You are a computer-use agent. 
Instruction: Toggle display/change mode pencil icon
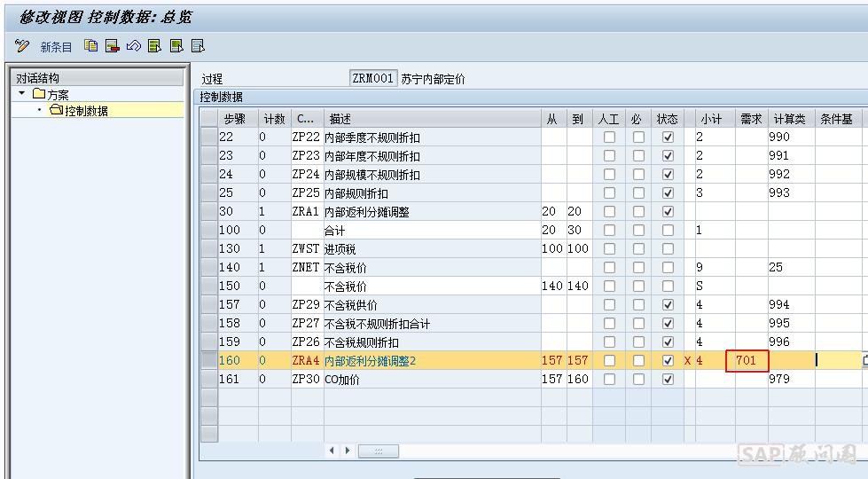22,46
